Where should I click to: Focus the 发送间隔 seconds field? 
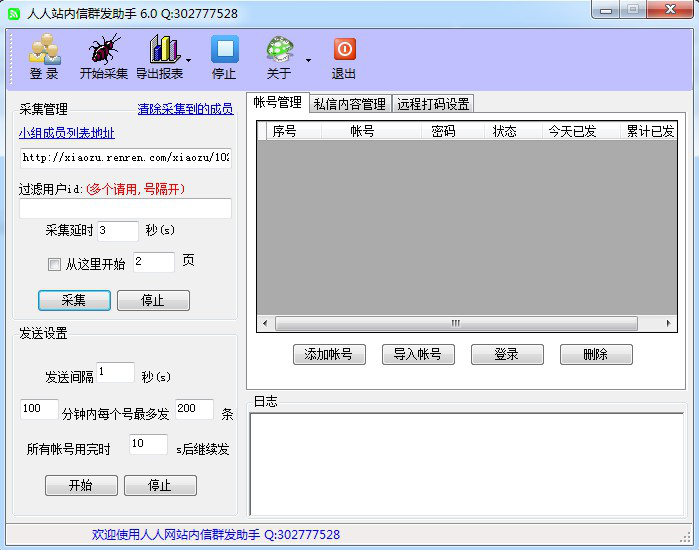115,372
